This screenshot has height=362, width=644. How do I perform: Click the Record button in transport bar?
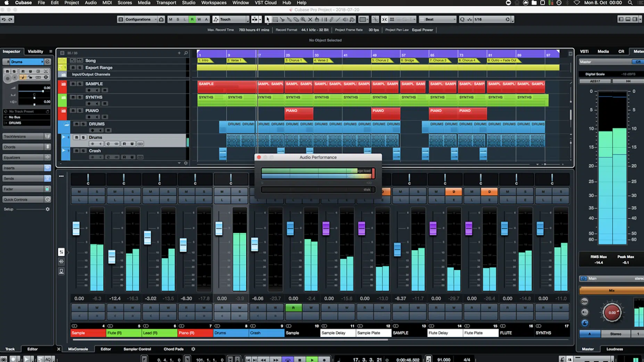pyautogui.click(x=324, y=360)
